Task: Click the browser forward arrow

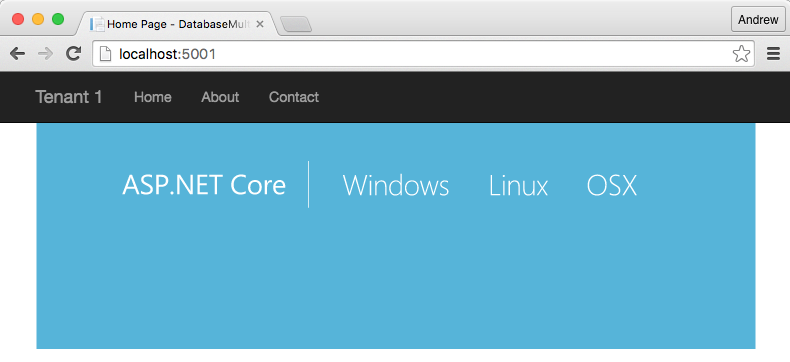Action: point(45,53)
